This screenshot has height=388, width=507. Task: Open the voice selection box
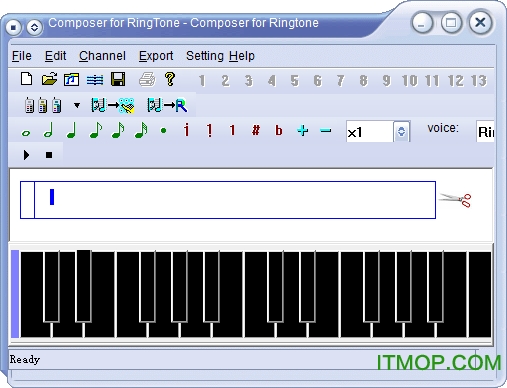tap(485, 132)
